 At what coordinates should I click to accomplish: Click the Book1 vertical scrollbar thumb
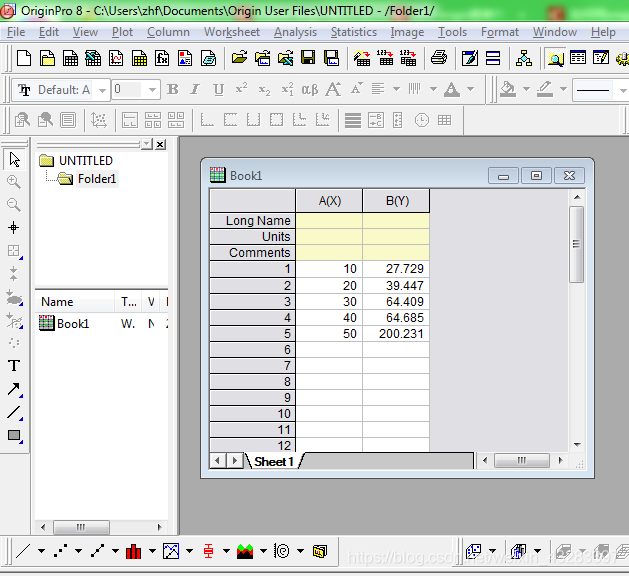click(576, 244)
